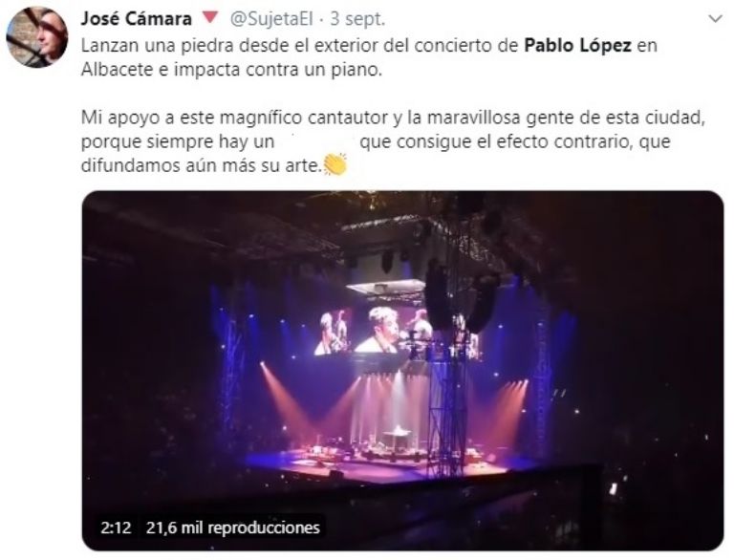Click the sentence starting "Mi apoyo a este"
734x560 pixels.
(393, 141)
